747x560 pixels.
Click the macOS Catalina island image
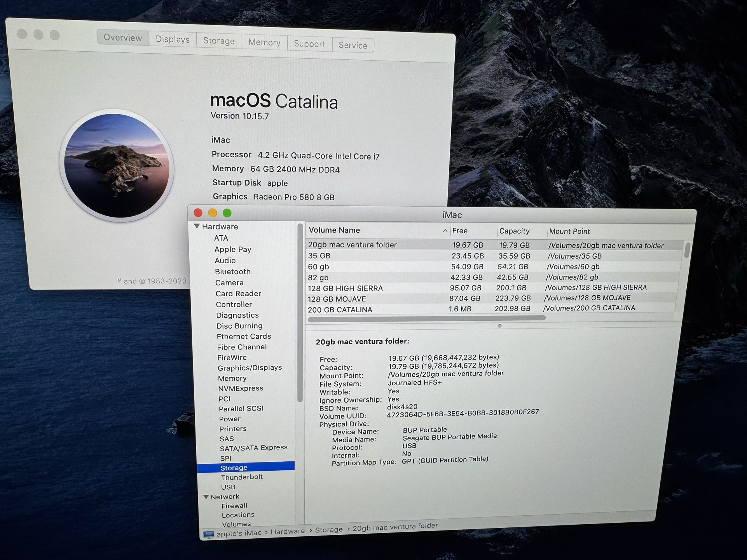click(117, 166)
